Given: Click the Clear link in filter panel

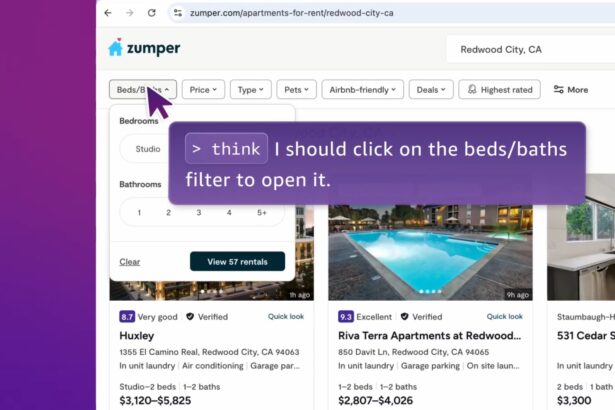Looking at the screenshot, I should coord(130,262).
